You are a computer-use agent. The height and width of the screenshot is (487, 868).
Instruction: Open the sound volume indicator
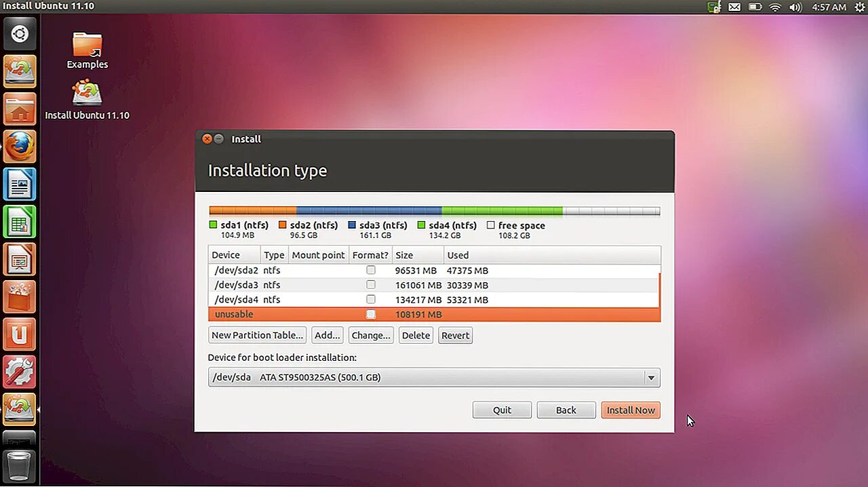(796, 7)
